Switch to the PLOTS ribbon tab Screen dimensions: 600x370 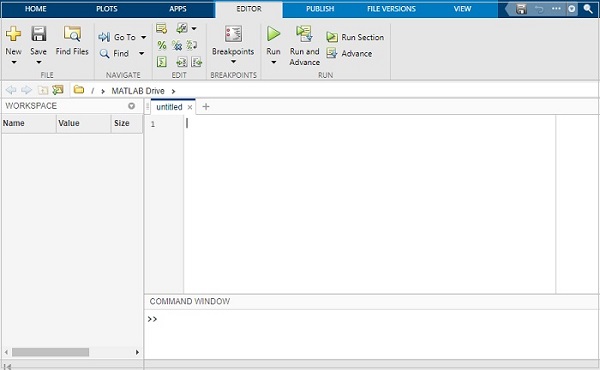(107, 9)
